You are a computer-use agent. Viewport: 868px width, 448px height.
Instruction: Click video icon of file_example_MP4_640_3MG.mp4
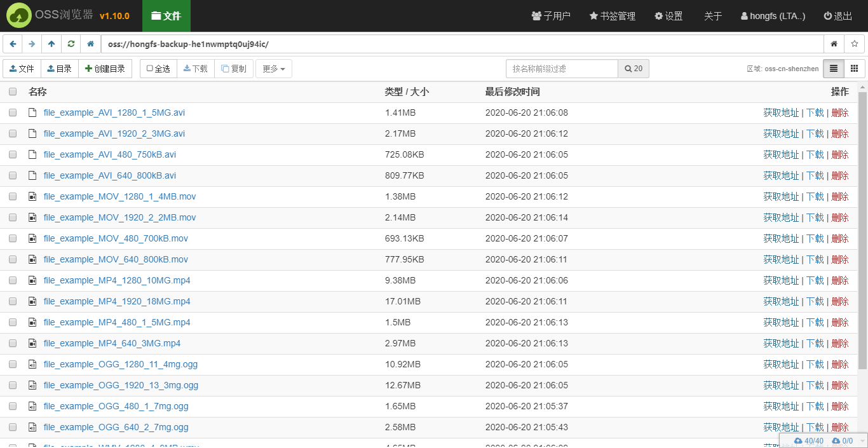click(32, 343)
